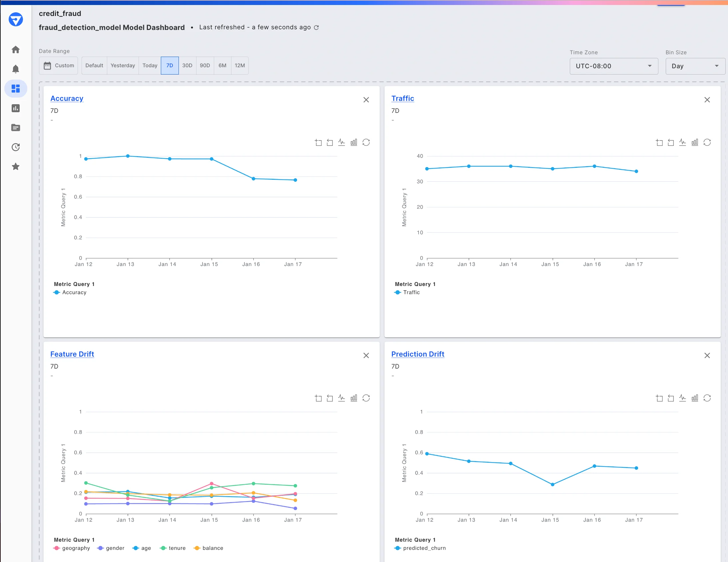Toggle Traffic legend series
This screenshot has height=562, width=728.
(x=407, y=292)
